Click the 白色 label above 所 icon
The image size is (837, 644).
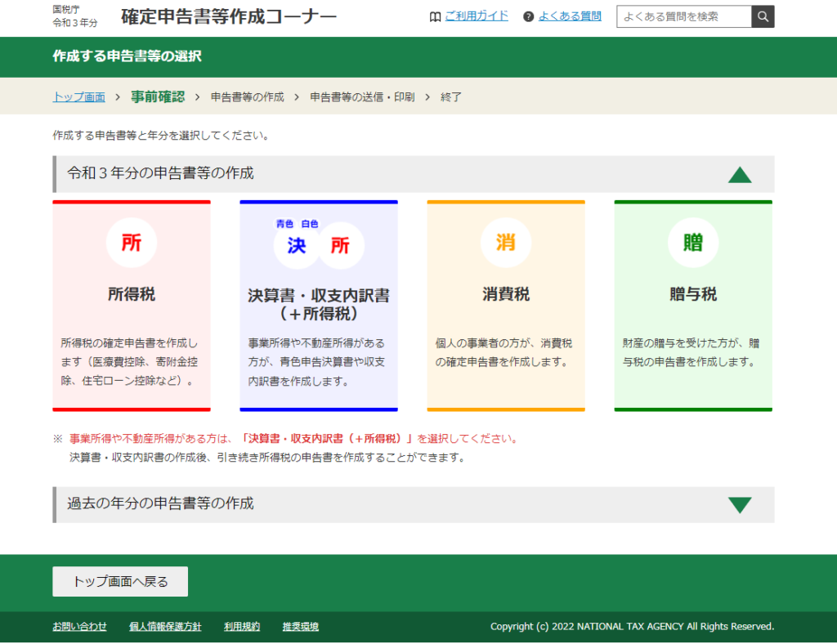point(310,224)
